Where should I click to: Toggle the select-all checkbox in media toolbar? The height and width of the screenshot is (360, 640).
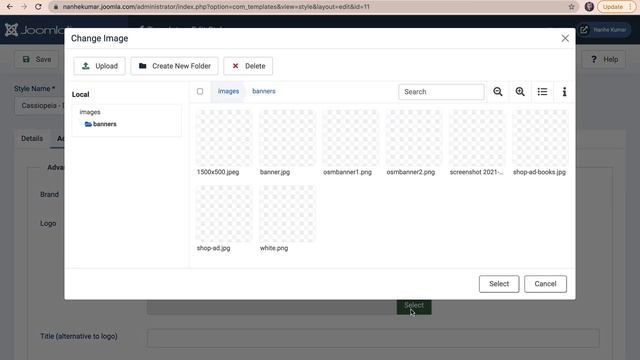pyautogui.click(x=200, y=91)
